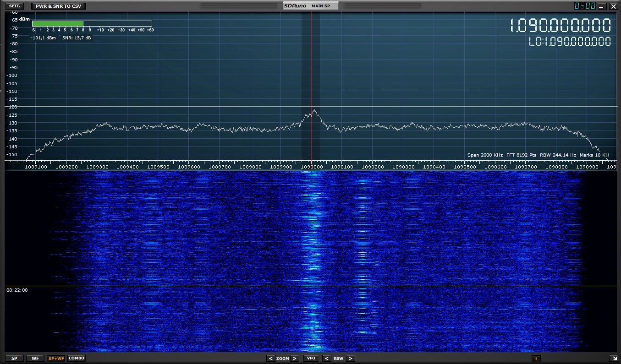Click the SNR: 15,7 dB reading
Screen dimensions: 621x364
coord(77,38)
